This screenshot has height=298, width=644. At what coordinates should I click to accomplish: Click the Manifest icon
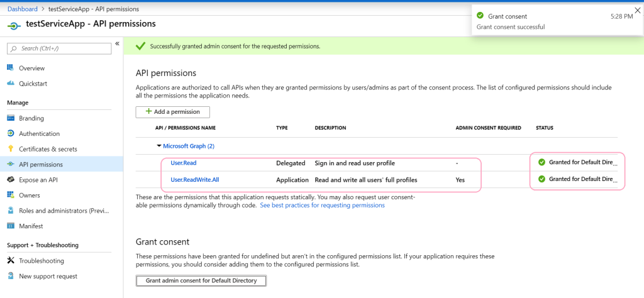(11, 226)
